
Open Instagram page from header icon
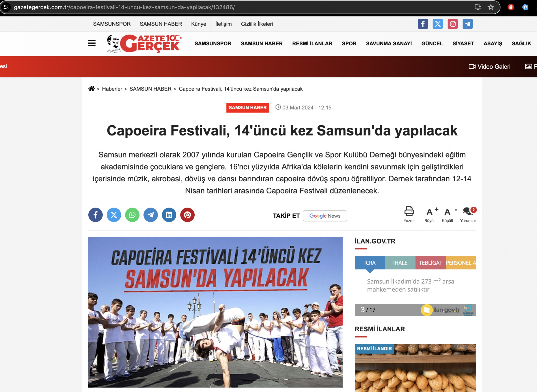452,24
